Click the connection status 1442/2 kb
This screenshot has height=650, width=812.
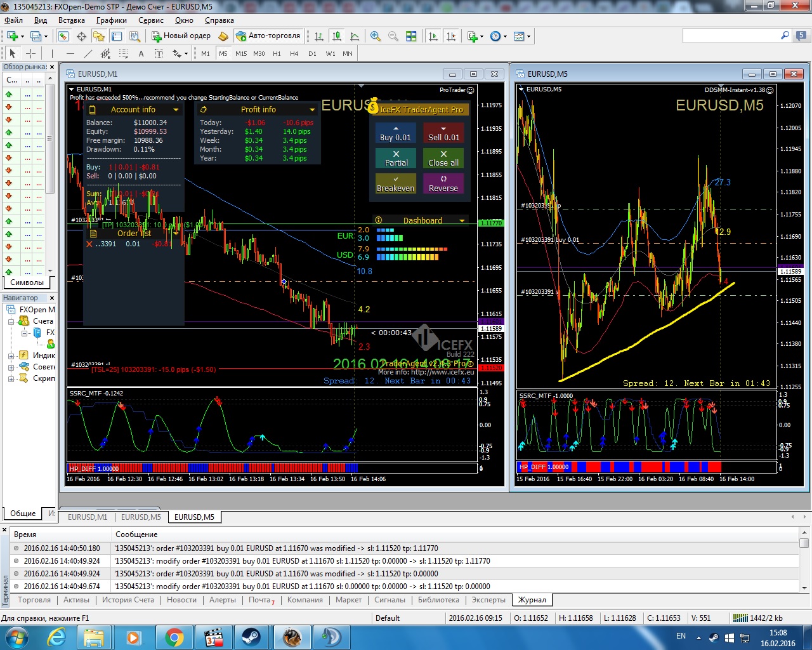pos(758,618)
